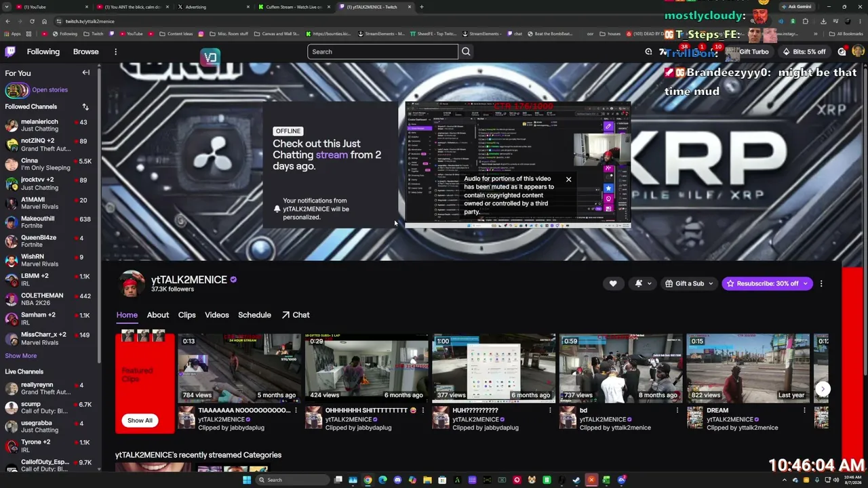
Task: Open File Explorer from the taskbar
Action: [x=427, y=480]
